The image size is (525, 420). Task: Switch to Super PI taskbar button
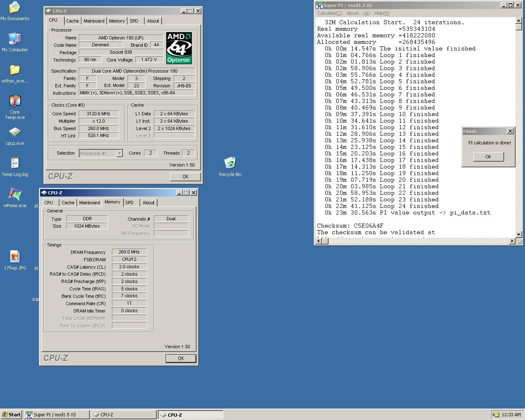coord(57,415)
